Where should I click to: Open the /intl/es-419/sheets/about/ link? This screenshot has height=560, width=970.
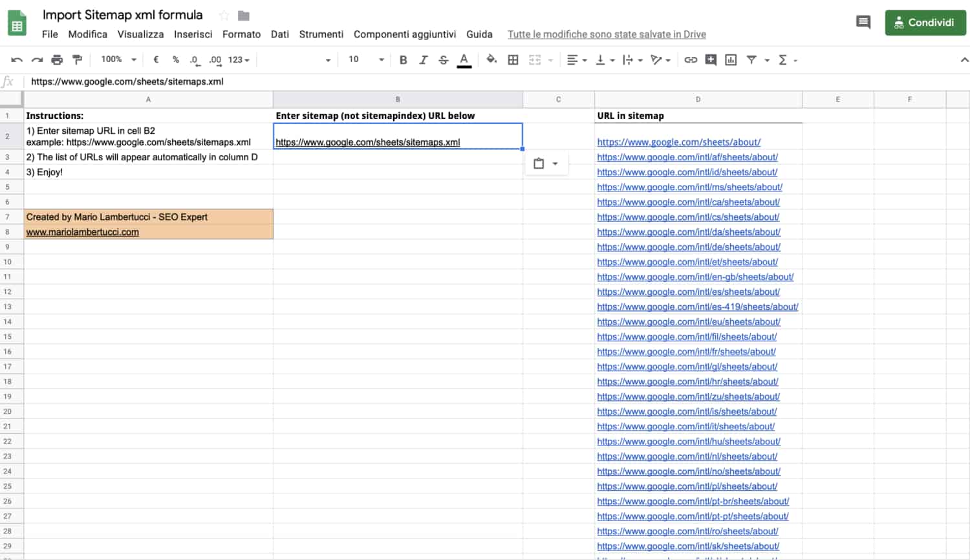698,307
